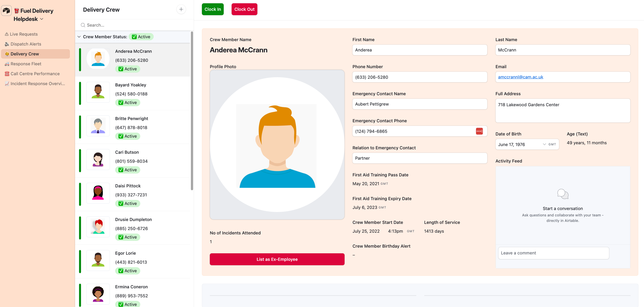This screenshot has width=644, height=307.
Task: Click phone (647) 878-8018
Action: coord(131,128)
